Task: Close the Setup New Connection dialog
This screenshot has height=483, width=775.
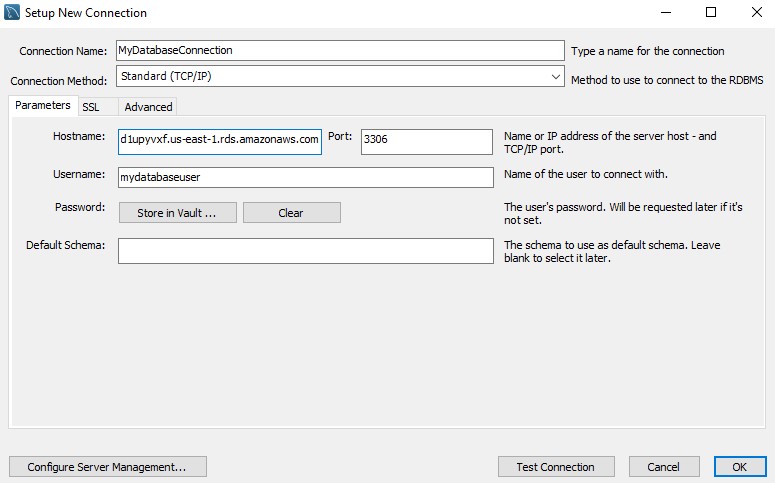Action: click(x=756, y=12)
